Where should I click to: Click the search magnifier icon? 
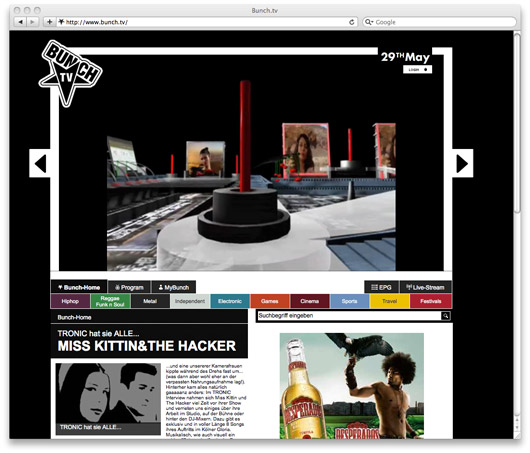click(446, 316)
